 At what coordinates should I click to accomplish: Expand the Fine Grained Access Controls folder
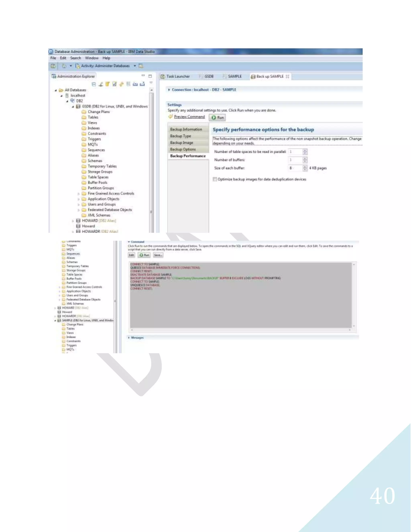[x=78, y=194]
